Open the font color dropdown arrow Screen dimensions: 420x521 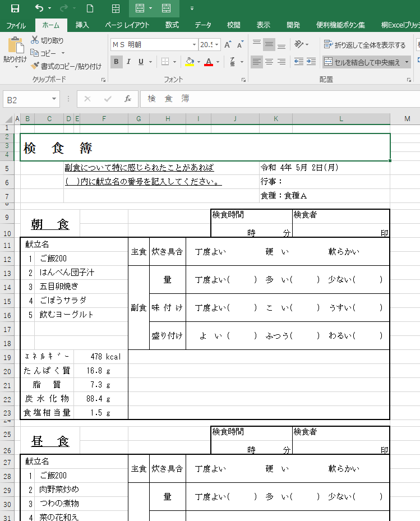tap(218, 62)
